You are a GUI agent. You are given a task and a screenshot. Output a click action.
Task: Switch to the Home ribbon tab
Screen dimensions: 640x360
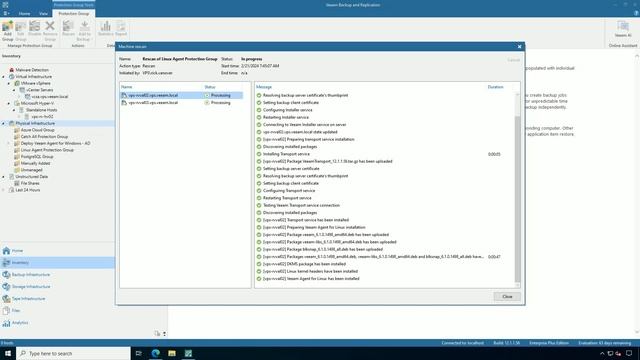point(24,13)
